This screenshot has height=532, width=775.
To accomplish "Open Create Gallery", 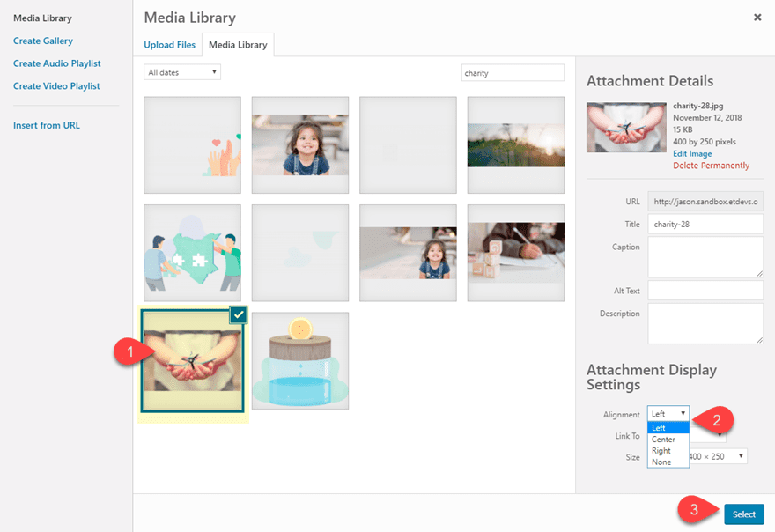I will point(43,41).
